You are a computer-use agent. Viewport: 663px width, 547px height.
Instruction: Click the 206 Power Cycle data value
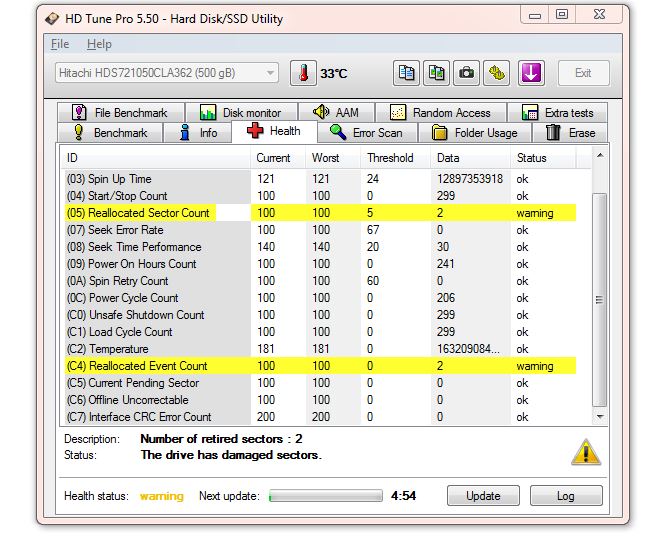point(446,298)
